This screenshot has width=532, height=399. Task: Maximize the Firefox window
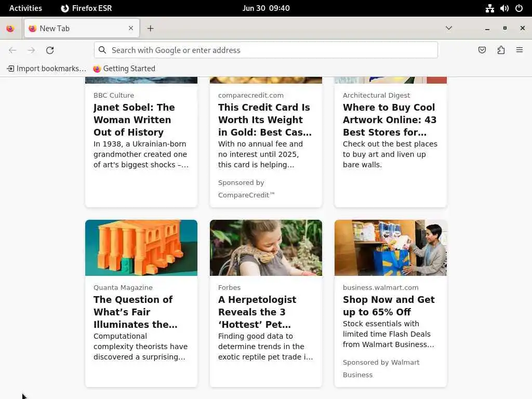(505, 28)
